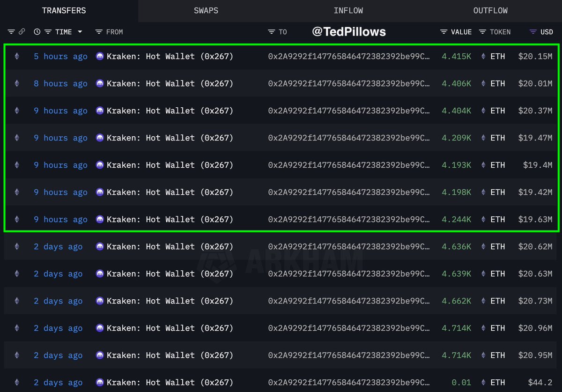Click ETH token icon on the 4.406K row
Viewport: 562px width, 392px height.
click(483, 83)
